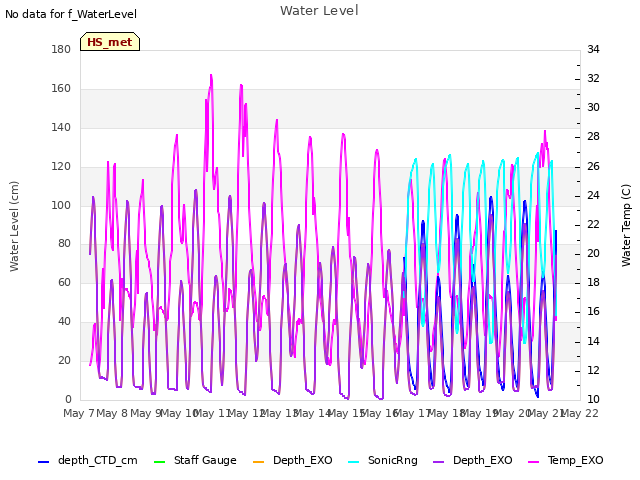Click the May 17 date label
640x480 pixels.
click(x=412, y=413)
